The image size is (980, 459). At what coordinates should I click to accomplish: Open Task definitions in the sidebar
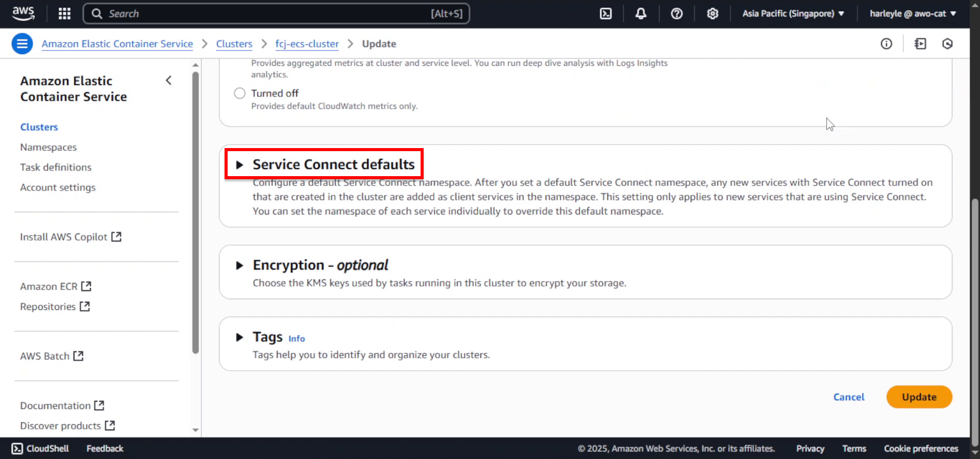pos(56,167)
